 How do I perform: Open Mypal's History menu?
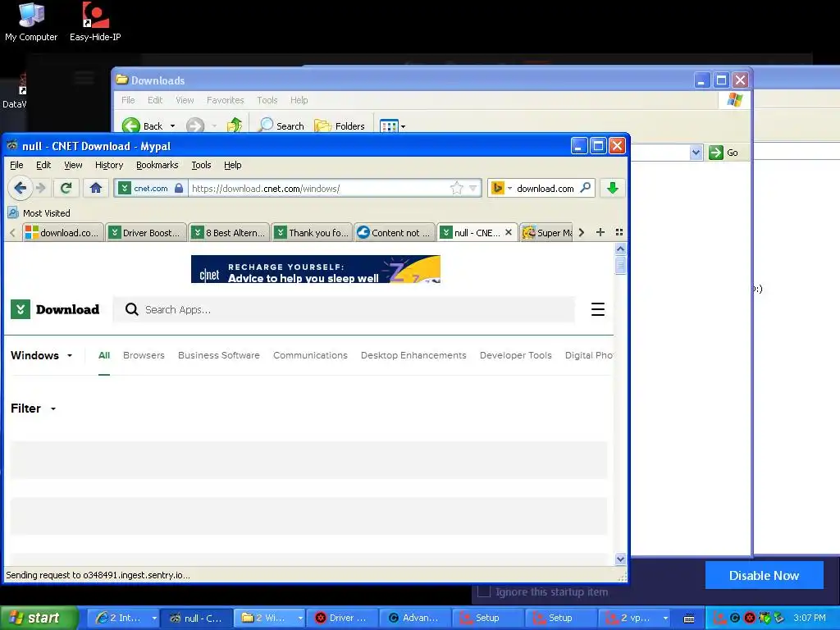tap(109, 165)
